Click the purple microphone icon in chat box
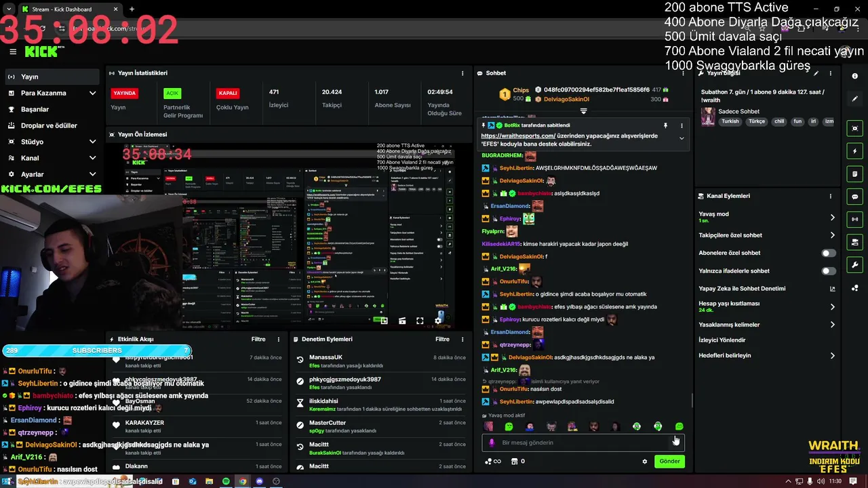Viewport: 868px width, 488px height. point(492,443)
